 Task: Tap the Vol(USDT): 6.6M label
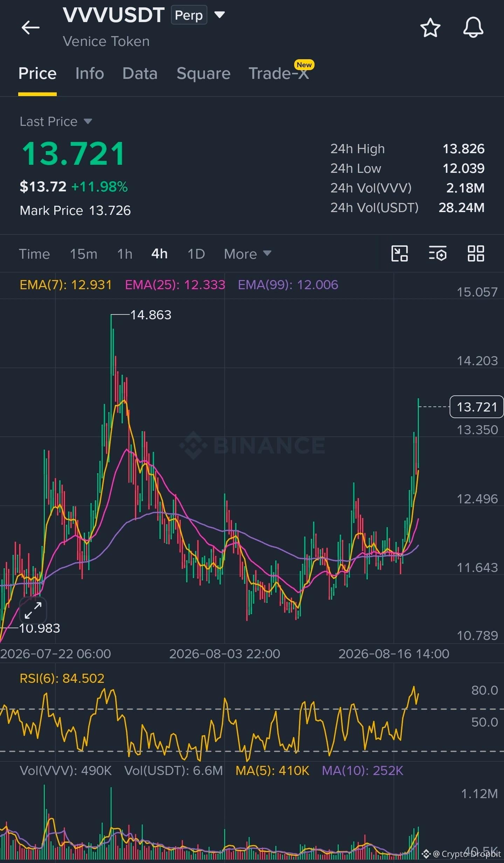tap(173, 770)
